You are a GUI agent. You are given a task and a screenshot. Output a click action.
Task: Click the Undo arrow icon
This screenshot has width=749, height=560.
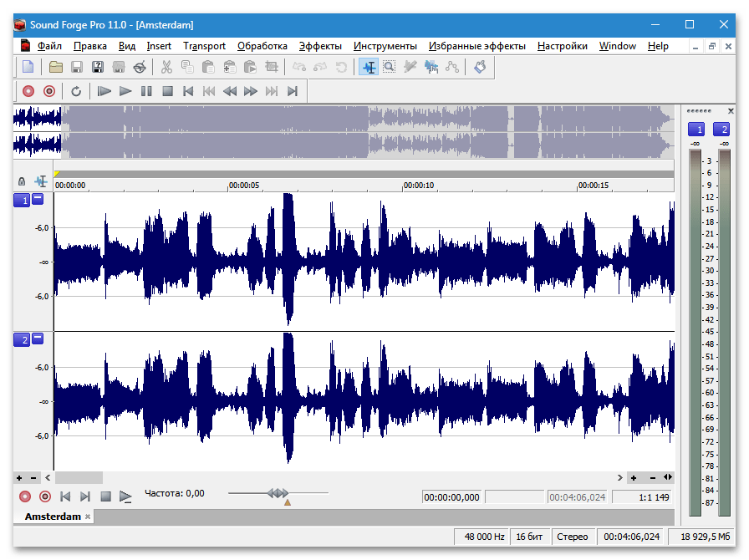click(x=299, y=67)
